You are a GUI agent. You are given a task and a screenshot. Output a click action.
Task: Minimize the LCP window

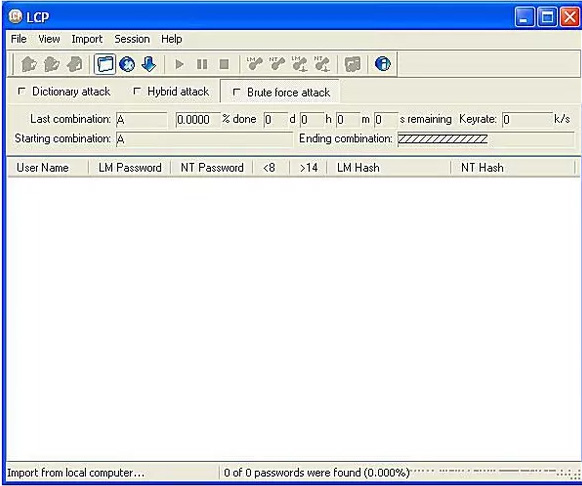click(x=524, y=17)
